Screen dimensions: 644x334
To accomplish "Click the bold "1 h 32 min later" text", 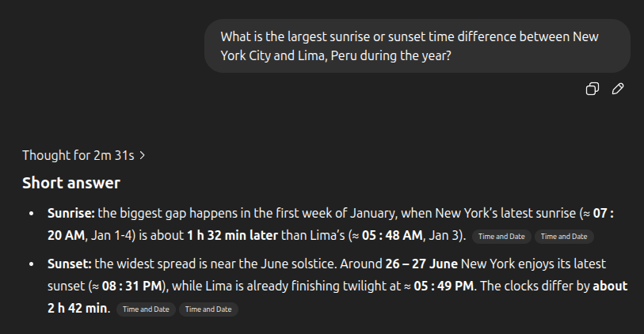I will [x=232, y=236].
